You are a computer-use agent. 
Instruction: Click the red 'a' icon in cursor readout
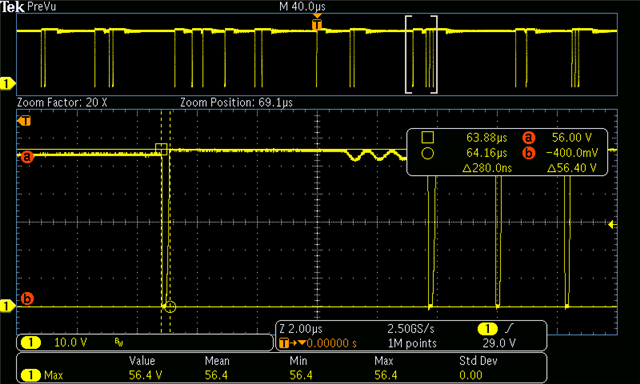529,138
